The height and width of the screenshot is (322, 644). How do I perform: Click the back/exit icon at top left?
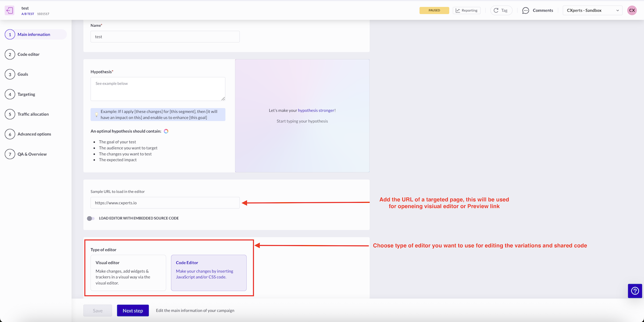pos(9,11)
